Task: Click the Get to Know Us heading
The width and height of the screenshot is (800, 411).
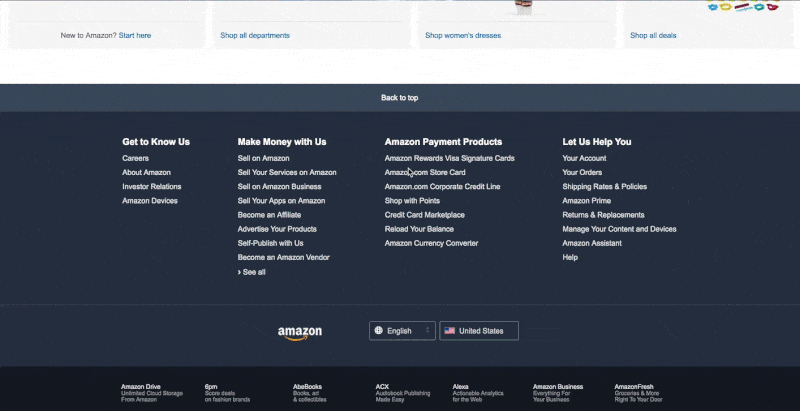Action: click(x=156, y=142)
